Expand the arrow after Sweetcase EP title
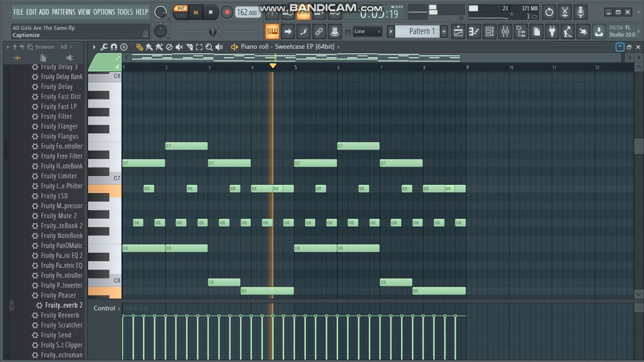This screenshot has height=362, width=644. [x=338, y=47]
